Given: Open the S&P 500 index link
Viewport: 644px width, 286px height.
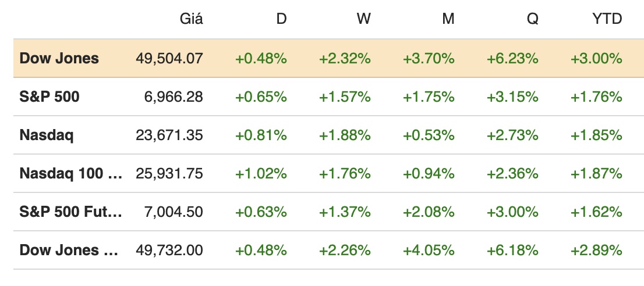Looking at the screenshot, I should pyautogui.click(x=49, y=97).
